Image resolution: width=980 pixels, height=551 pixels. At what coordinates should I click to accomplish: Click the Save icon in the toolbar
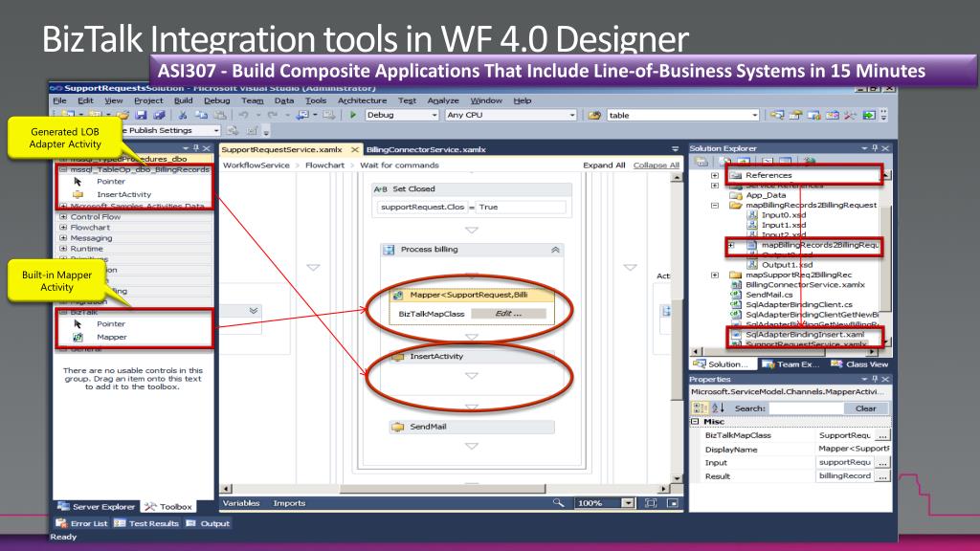coord(141,115)
